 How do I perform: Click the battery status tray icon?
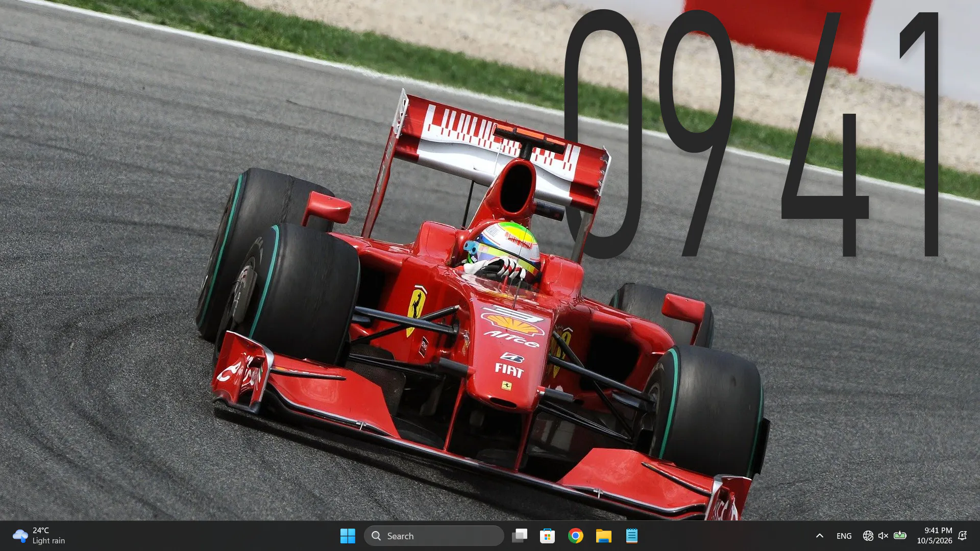tap(900, 536)
